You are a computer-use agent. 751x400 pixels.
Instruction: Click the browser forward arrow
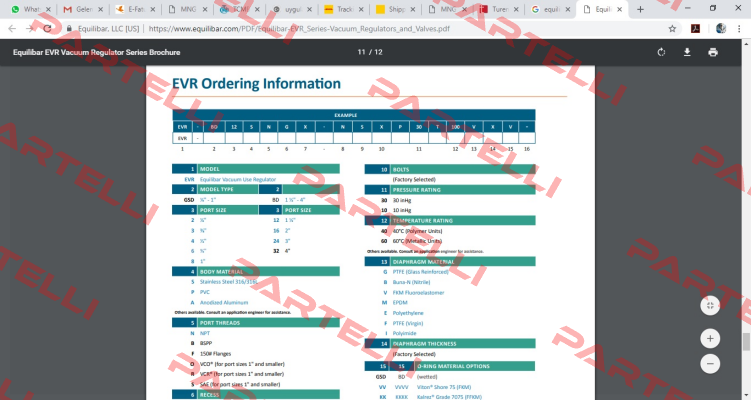[x=30, y=28]
